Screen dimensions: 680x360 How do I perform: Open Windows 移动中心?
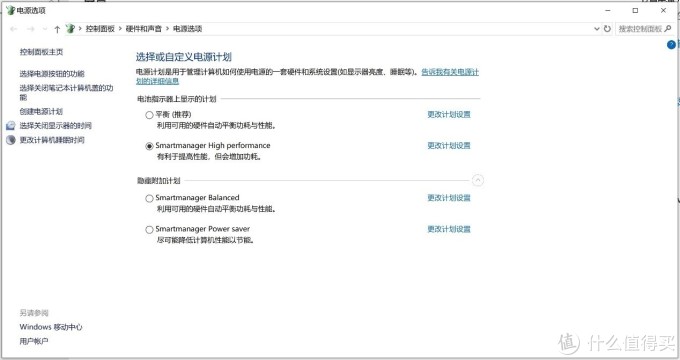(51, 327)
